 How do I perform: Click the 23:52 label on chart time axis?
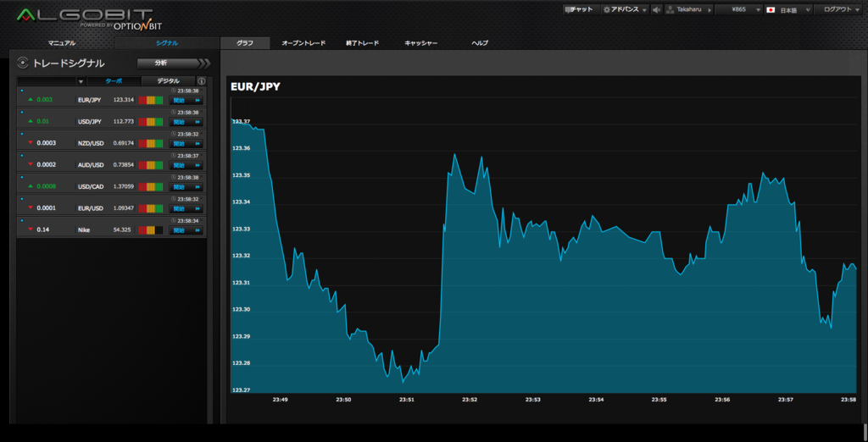click(x=470, y=400)
